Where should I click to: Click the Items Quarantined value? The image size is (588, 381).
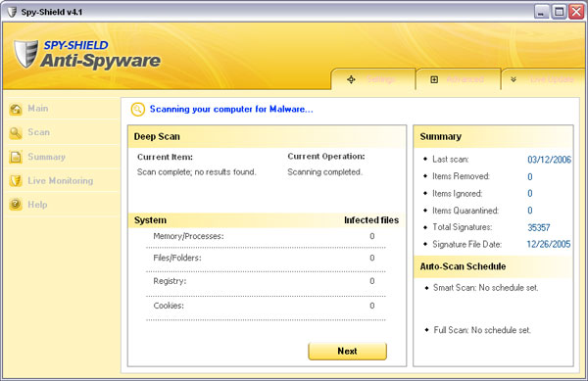pyautogui.click(x=530, y=211)
